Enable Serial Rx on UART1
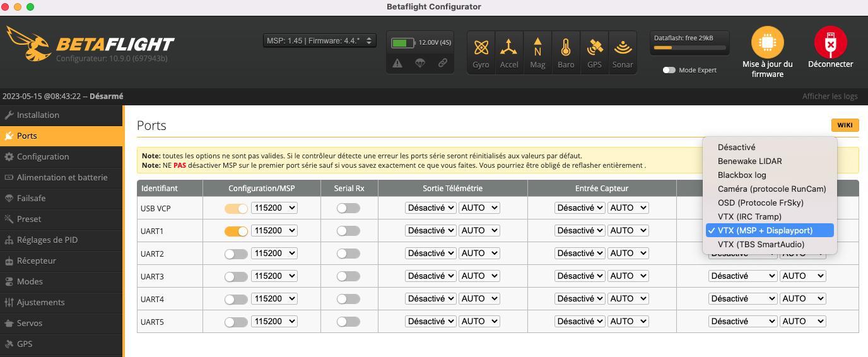The image size is (868, 357). 348,231
